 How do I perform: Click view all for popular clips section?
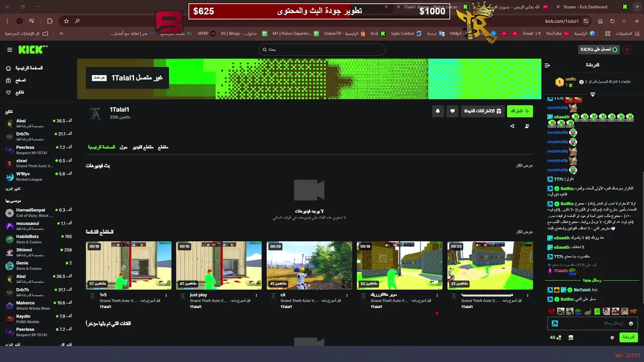click(x=524, y=232)
